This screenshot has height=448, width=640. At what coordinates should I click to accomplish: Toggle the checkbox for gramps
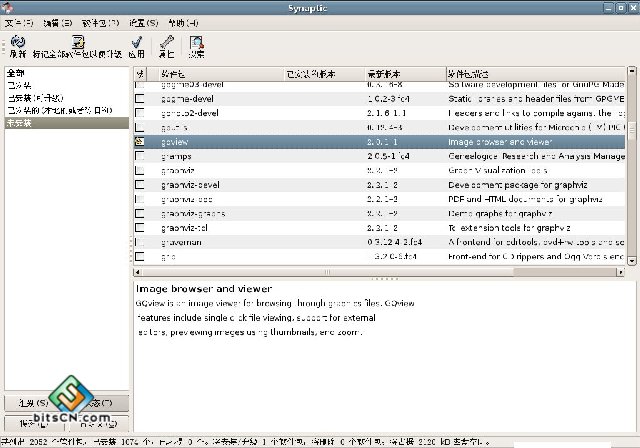(x=140, y=156)
